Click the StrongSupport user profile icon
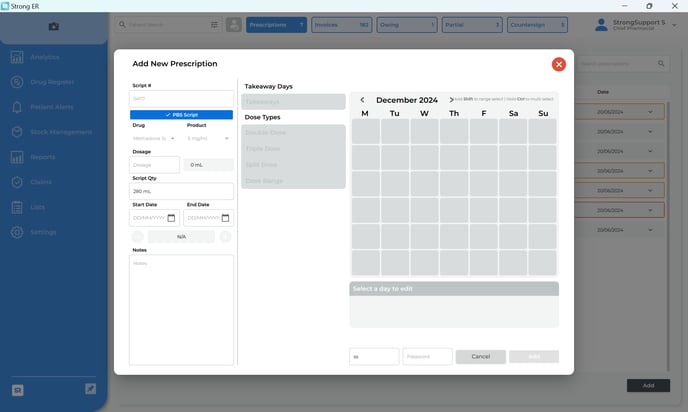 pos(601,25)
